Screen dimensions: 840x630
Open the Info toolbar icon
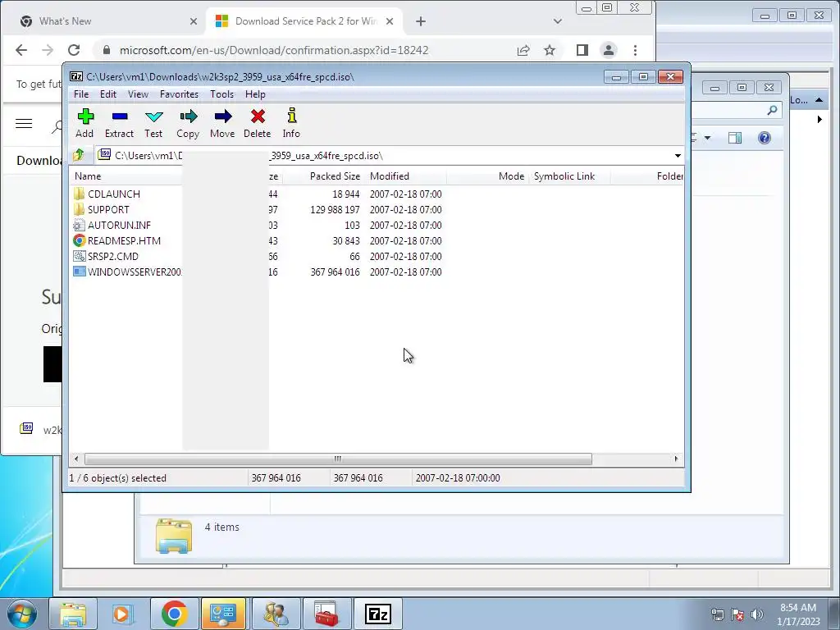tap(291, 123)
